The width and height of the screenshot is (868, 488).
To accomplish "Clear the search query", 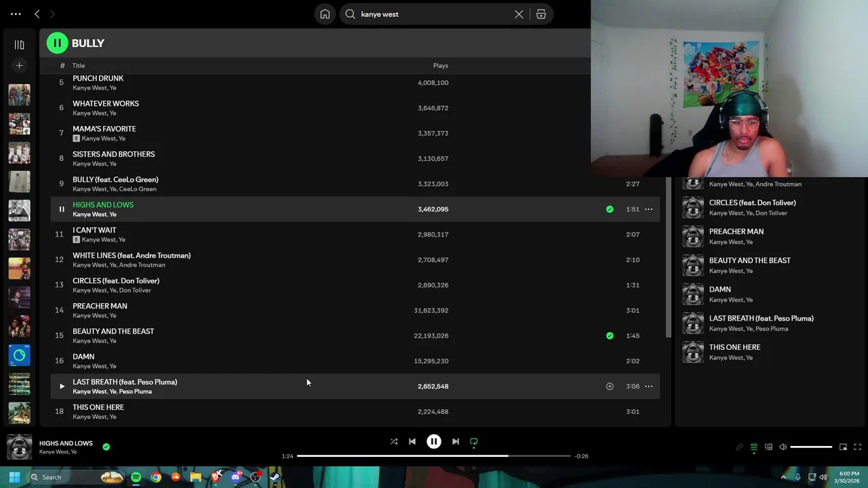I will click(x=519, y=14).
